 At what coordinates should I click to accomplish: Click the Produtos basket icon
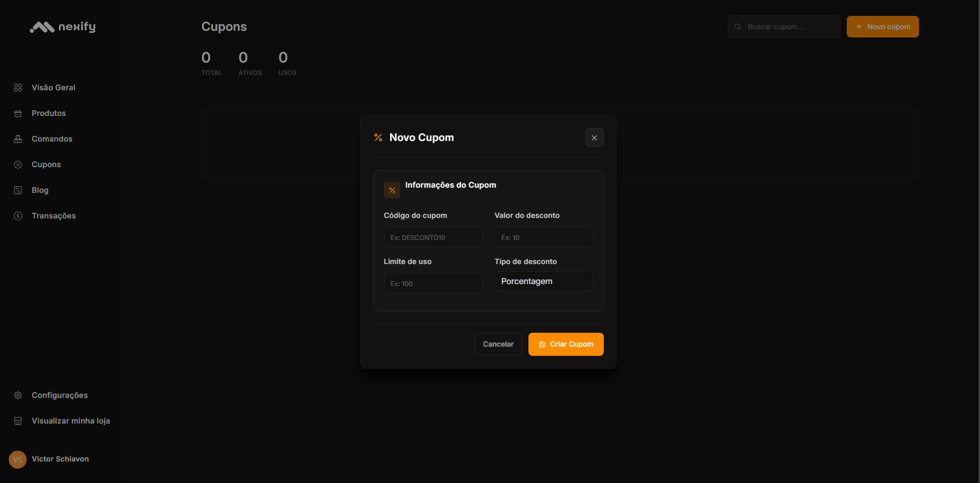tap(18, 113)
